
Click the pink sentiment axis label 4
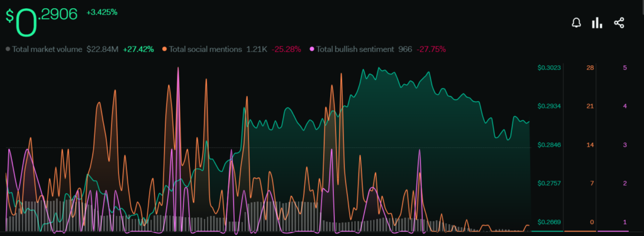[625, 106]
